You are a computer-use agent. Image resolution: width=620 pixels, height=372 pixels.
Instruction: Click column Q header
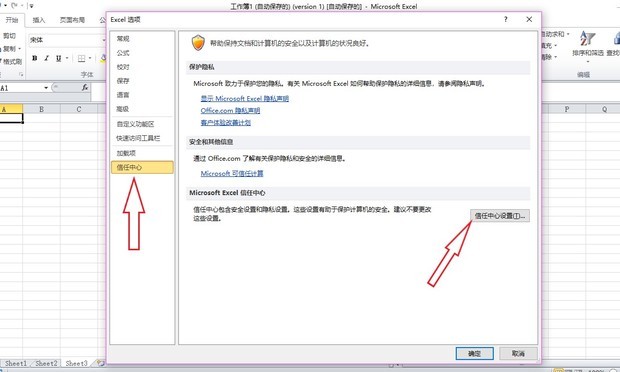603,109
